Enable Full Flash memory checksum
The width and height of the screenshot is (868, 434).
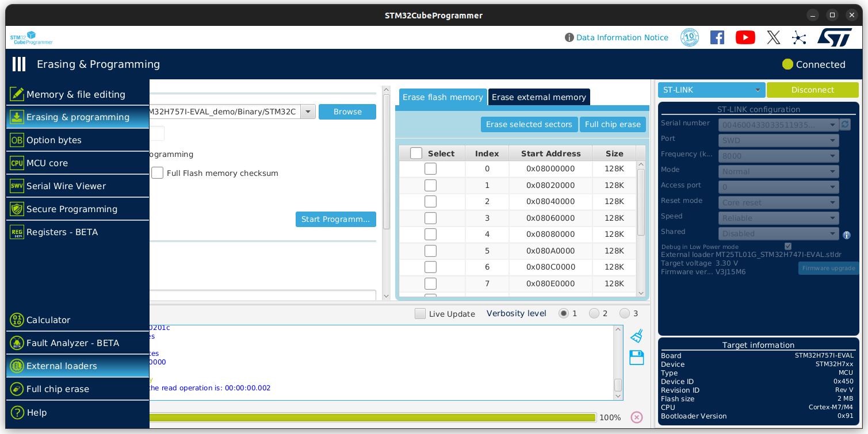click(x=158, y=173)
